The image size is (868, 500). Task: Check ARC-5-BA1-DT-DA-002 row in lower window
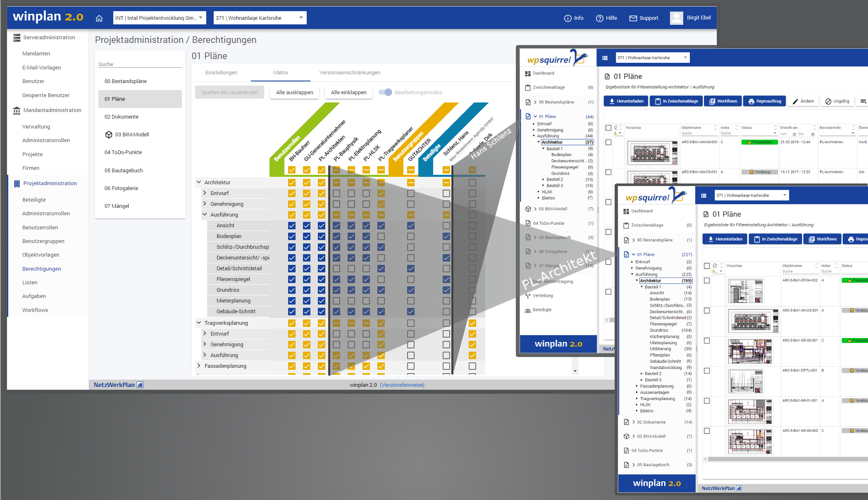tap(707, 281)
